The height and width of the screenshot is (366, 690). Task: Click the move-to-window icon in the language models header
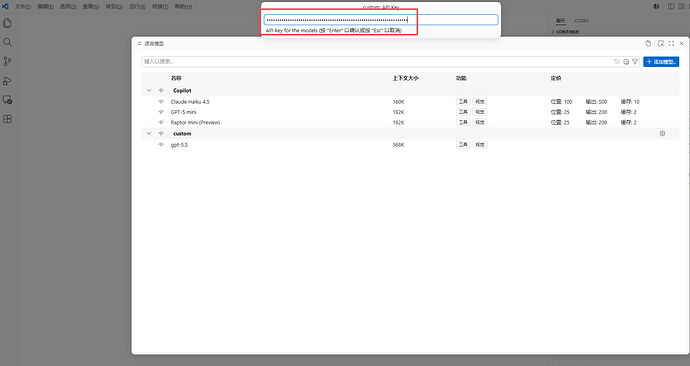point(661,44)
